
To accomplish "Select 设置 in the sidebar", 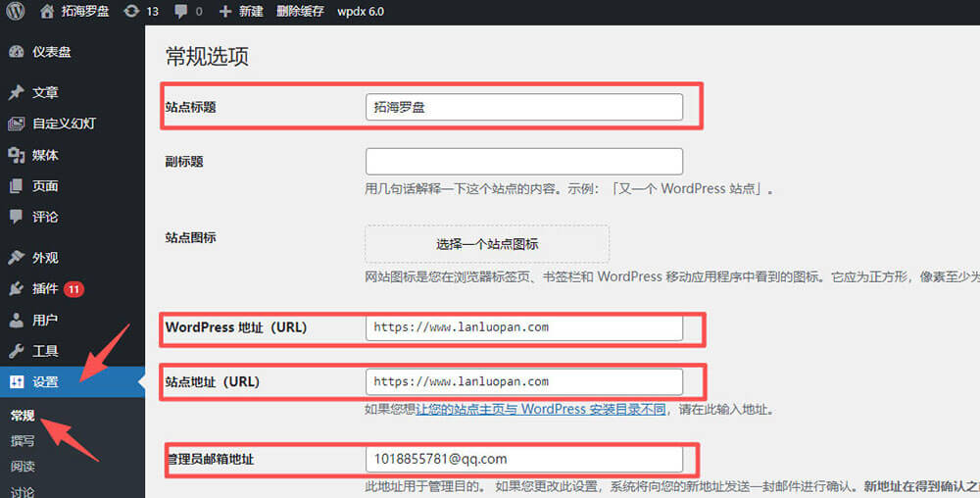I will pos(45,382).
